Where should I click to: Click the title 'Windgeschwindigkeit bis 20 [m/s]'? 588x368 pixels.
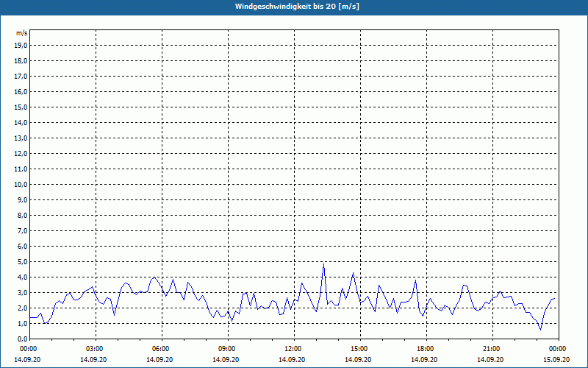297,7
